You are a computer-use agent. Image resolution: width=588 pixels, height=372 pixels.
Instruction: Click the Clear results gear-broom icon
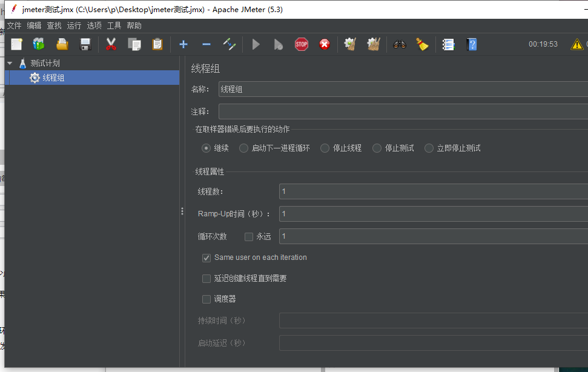[x=350, y=44]
